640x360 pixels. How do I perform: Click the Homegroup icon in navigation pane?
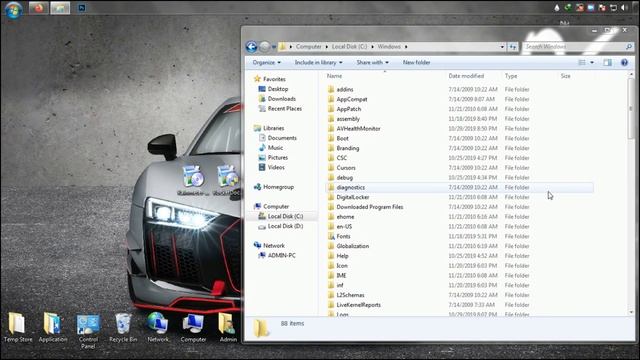(257, 187)
